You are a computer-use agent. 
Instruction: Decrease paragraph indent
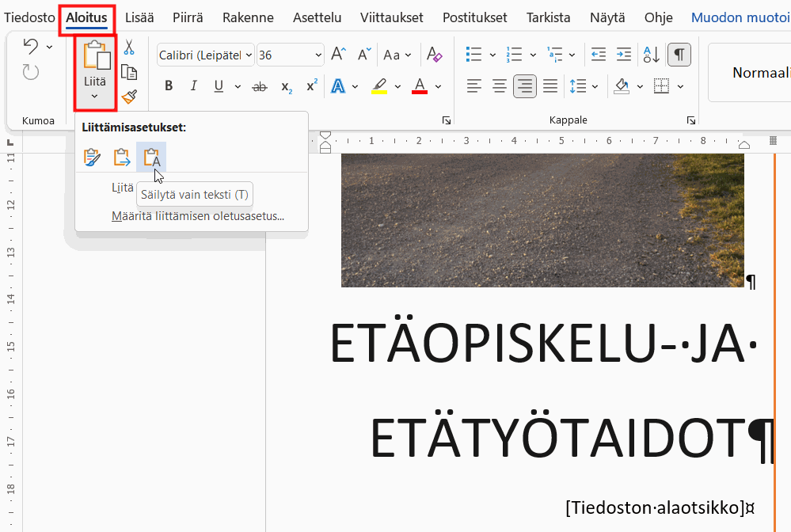(599, 55)
